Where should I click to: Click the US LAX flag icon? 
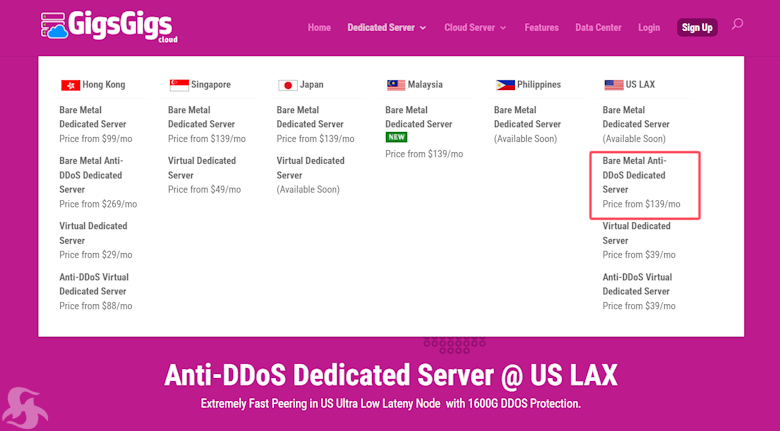pyautogui.click(x=613, y=85)
